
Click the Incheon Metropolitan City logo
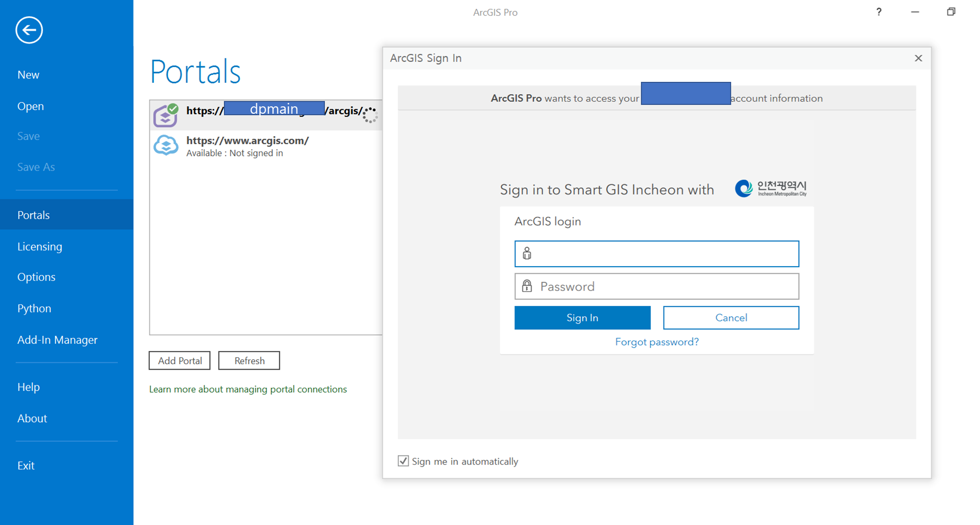click(x=771, y=188)
